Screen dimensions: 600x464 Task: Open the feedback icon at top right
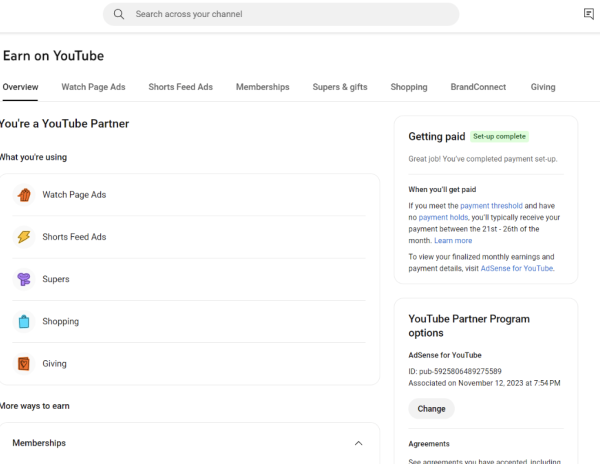click(x=589, y=14)
